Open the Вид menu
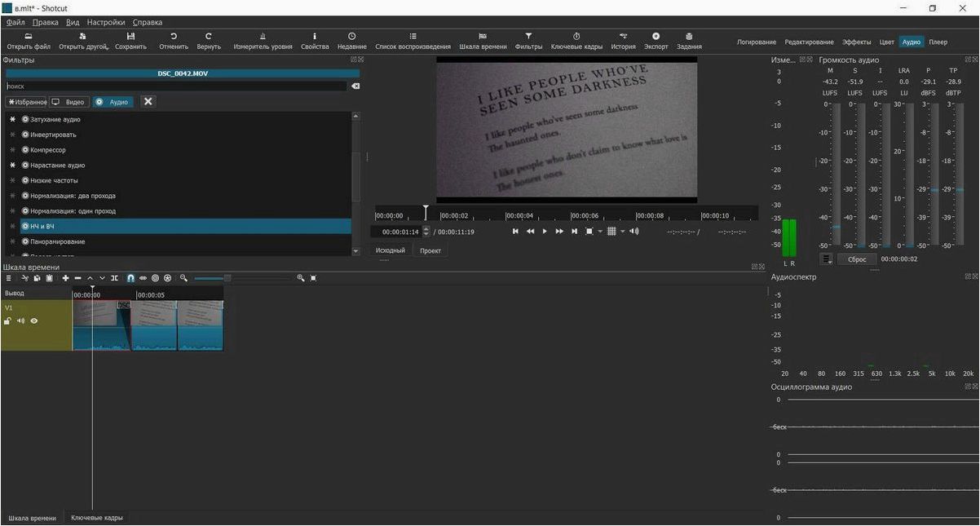Viewport: 980px width, 526px height. (73, 22)
